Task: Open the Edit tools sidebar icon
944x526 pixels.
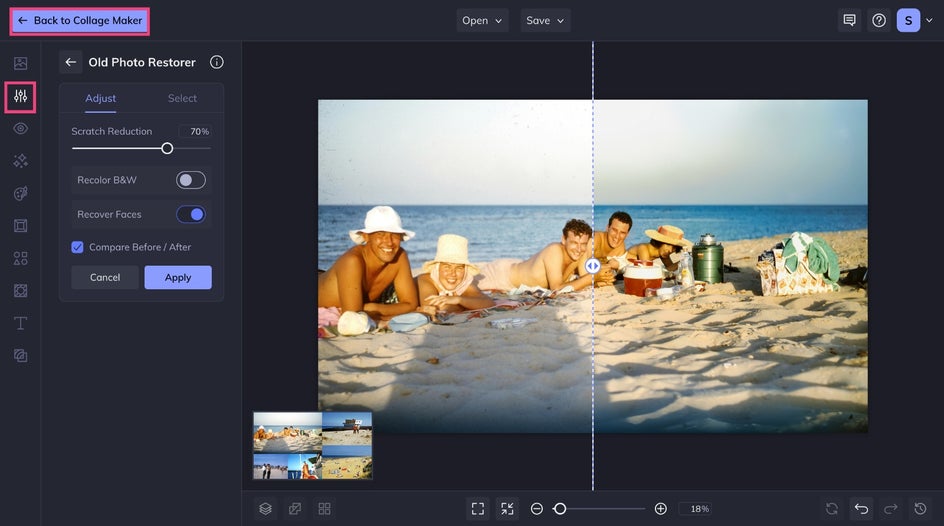Action: 20,97
